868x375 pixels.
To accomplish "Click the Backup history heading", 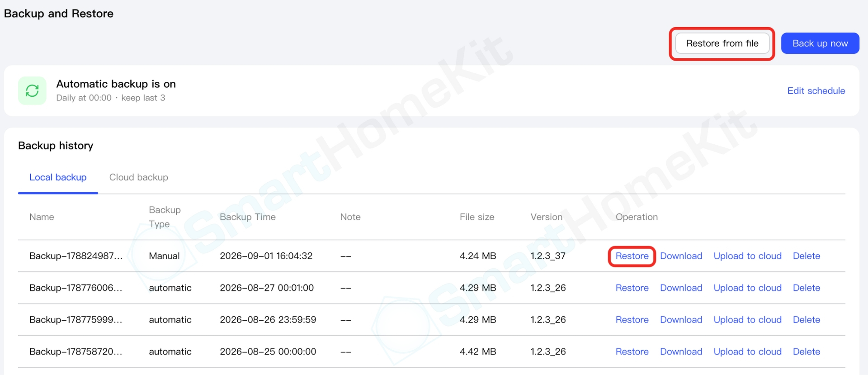I will pyautogui.click(x=56, y=146).
